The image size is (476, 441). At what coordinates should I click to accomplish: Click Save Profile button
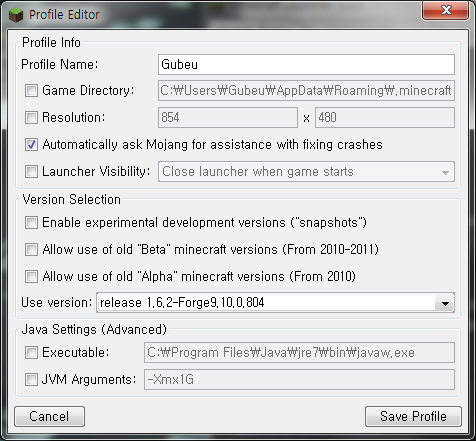click(x=413, y=416)
